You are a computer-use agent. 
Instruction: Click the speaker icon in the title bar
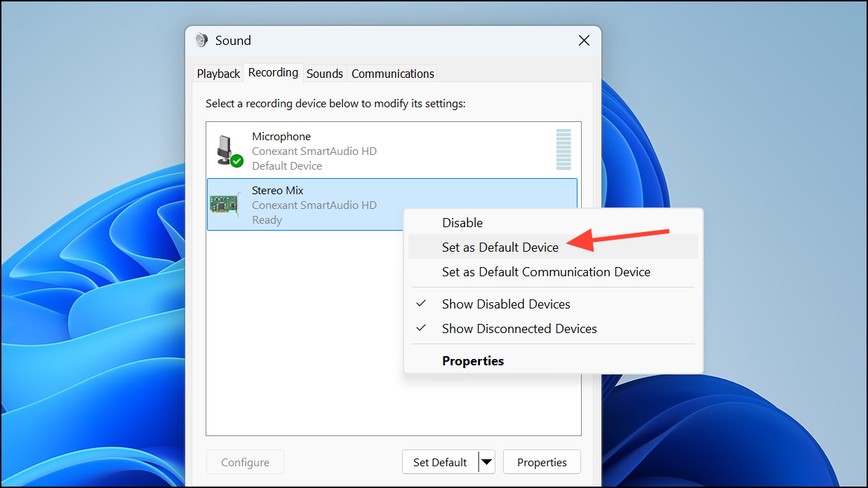tap(201, 40)
